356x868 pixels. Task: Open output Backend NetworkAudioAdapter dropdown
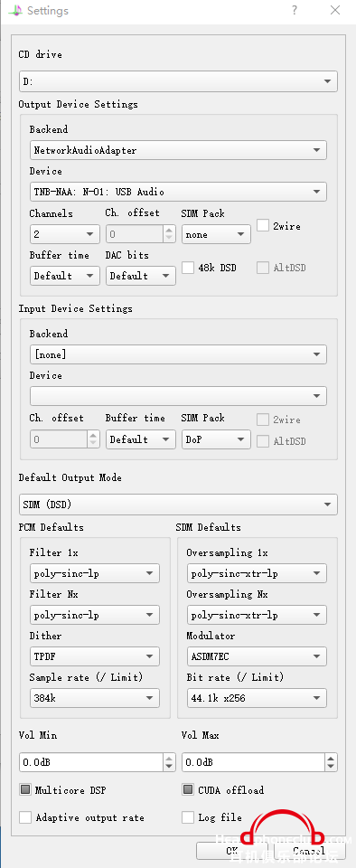pyautogui.click(x=178, y=150)
